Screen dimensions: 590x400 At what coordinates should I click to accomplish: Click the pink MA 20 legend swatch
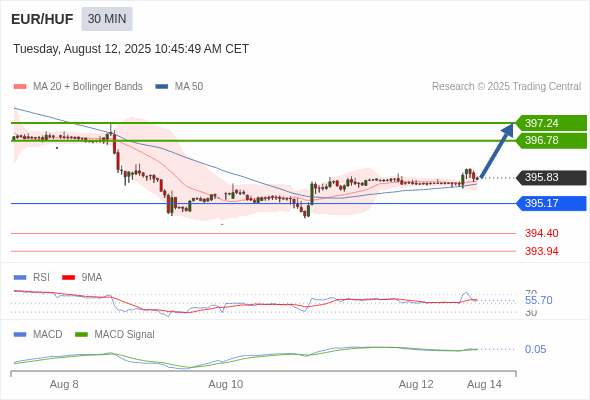point(20,87)
